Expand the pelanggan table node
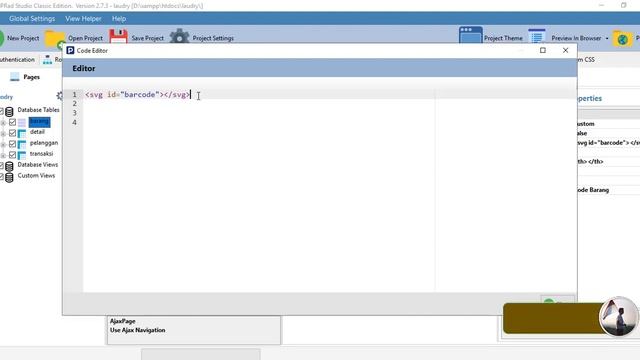Screen dimensions: 640x360 point(3,144)
